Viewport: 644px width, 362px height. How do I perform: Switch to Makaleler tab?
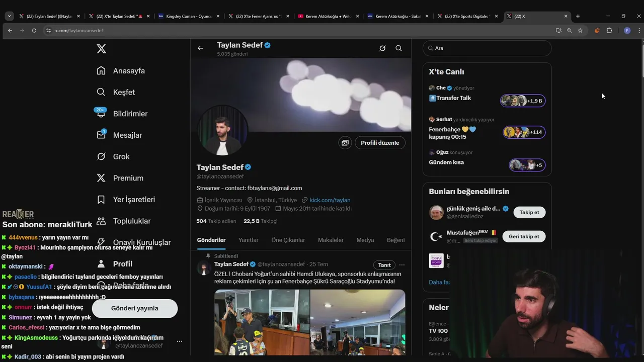coord(331,240)
